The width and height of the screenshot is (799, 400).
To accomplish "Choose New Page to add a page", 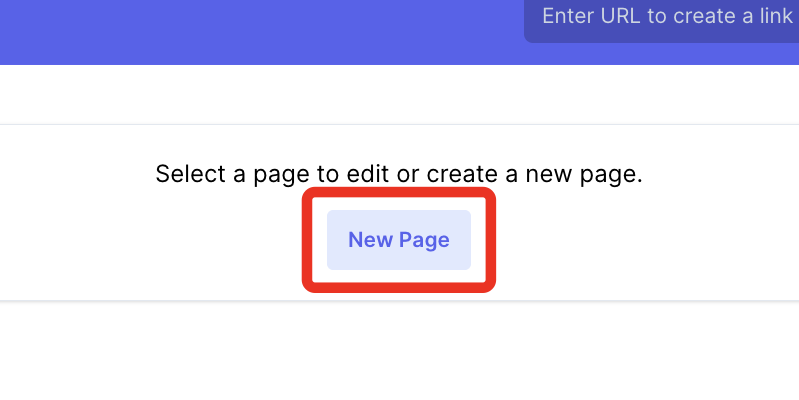I will point(398,240).
